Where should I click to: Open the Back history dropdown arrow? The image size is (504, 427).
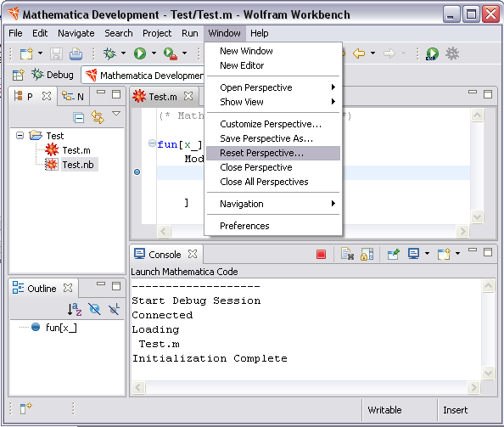click(372, 53)
